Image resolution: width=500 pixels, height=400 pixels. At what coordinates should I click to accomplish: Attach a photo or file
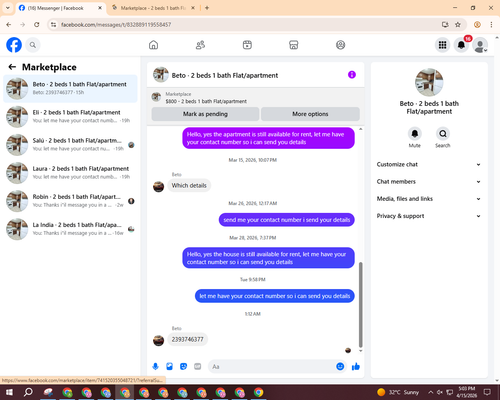pyautogui.click(x=169, y=367)
